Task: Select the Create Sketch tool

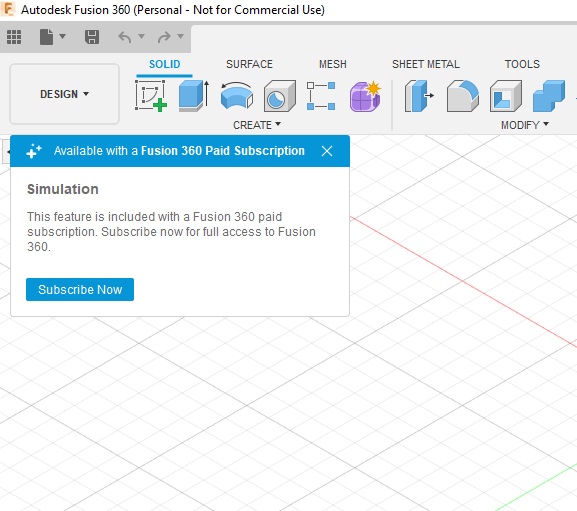Action: tap(151, 96)
